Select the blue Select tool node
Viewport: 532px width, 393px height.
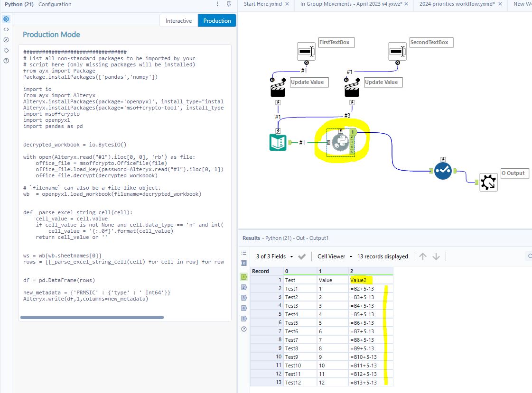[442, 171]
